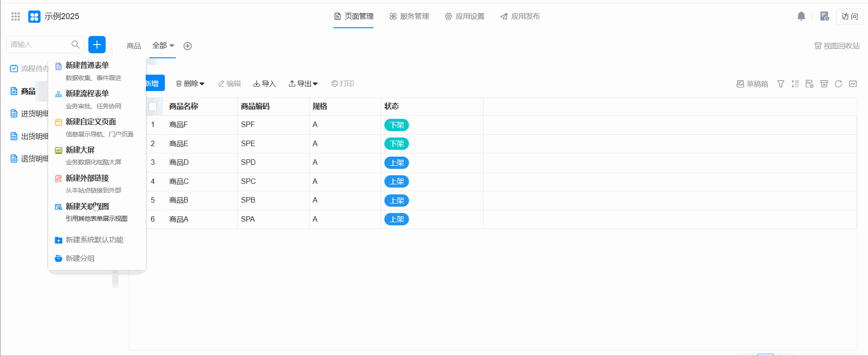868x356 pixels.
Task: Open the 删除 dropdown menu
Action: pos(190,84)
